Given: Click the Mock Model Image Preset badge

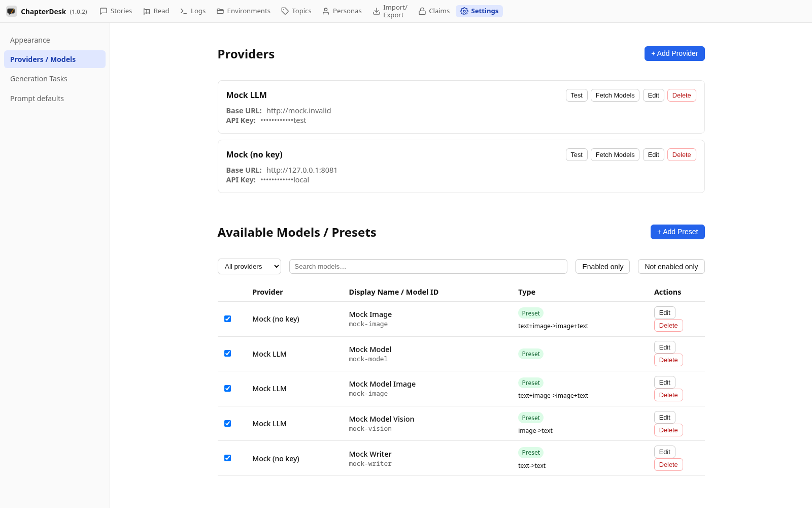Looking at the screenshot, I should click(531, 383).
